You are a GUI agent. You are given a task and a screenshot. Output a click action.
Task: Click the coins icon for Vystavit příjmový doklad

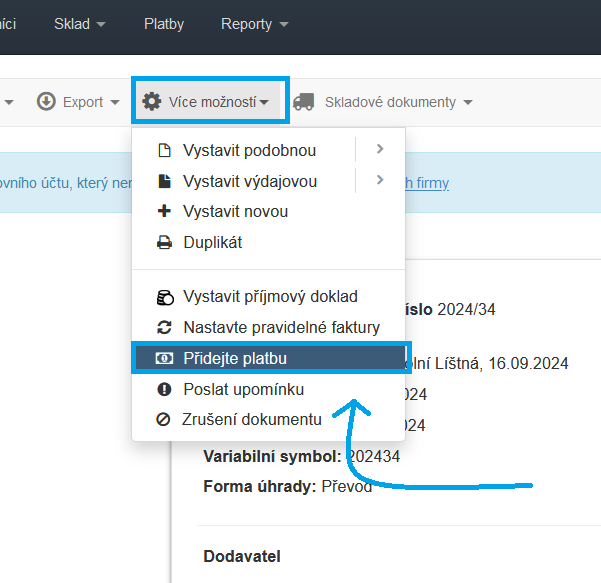click(x=165, y=297)
